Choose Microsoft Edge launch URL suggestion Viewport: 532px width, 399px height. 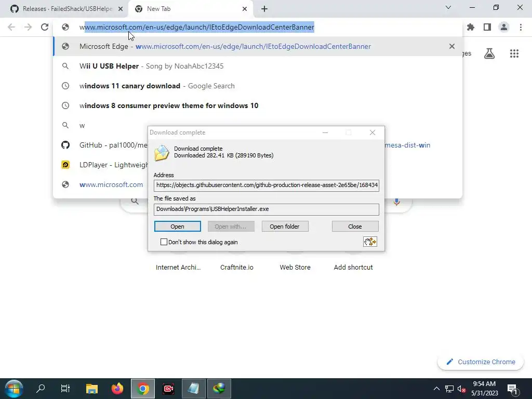[x=258, y=46]
